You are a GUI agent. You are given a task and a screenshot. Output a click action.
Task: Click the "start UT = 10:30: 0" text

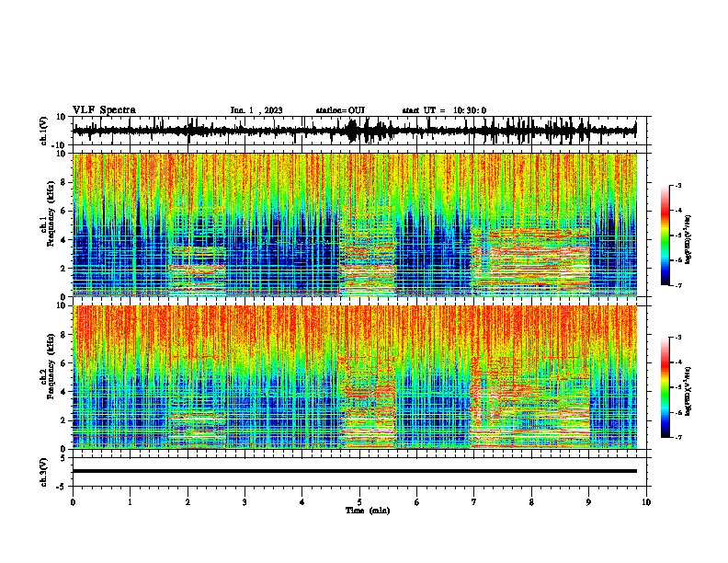point(444,110)
